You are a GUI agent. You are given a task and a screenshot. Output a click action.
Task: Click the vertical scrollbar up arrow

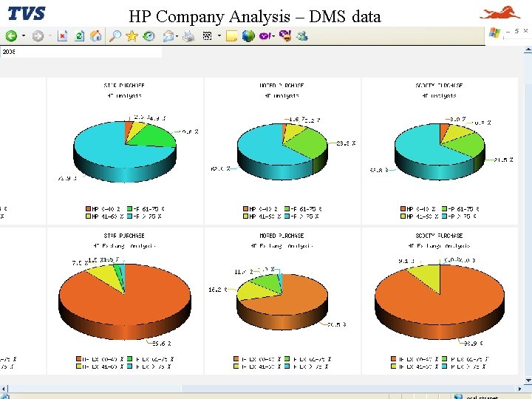(x=528, y=50)
